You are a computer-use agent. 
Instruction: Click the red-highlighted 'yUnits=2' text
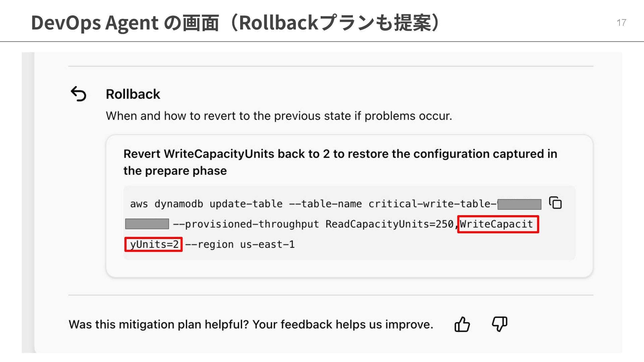(154, 244)
